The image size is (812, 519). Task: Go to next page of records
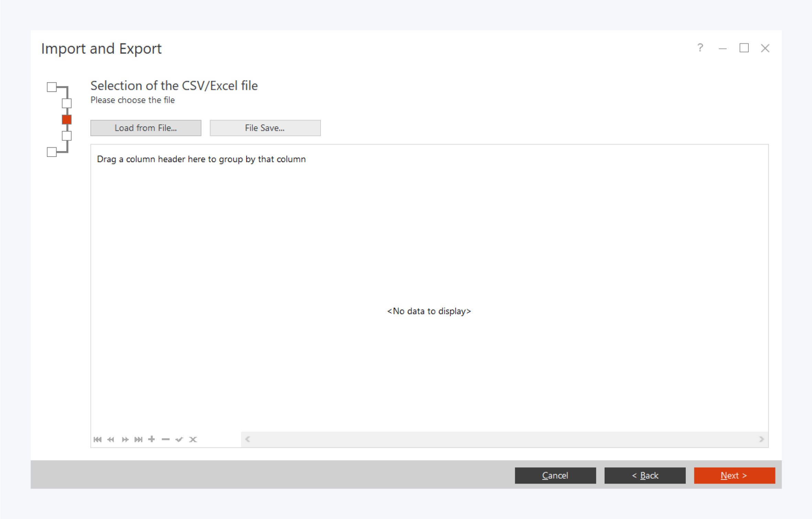pos(125,439)
